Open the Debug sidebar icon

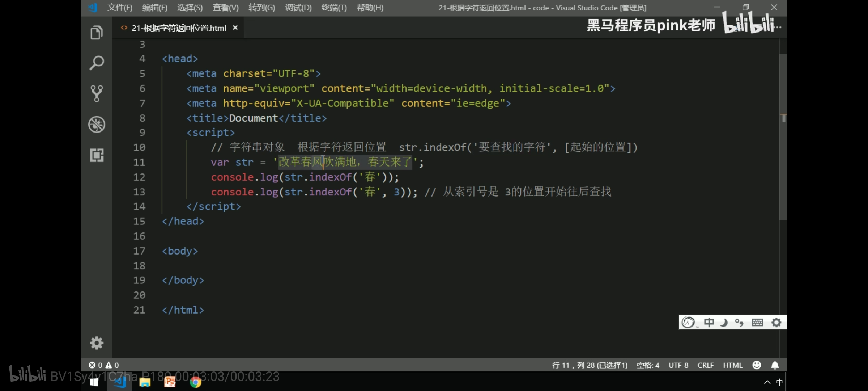pos(97,125)
